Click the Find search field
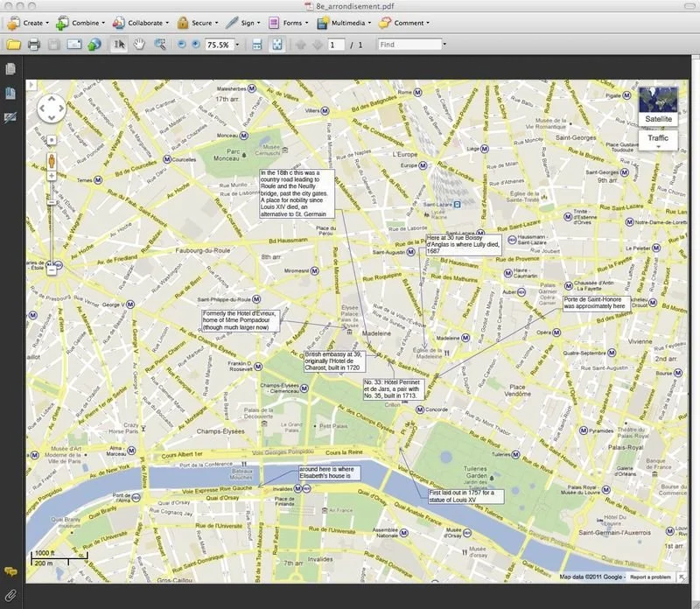 [409, 45]
